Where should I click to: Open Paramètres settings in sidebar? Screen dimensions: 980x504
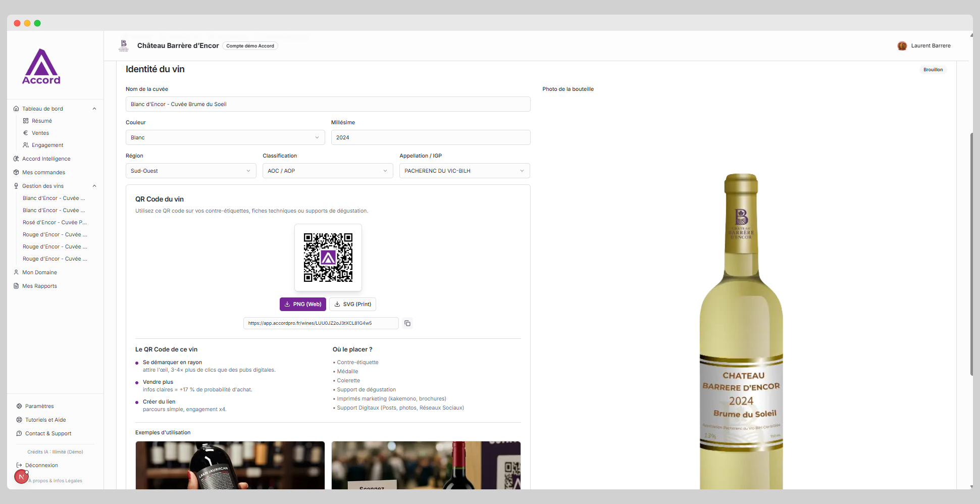coord(39,406)
